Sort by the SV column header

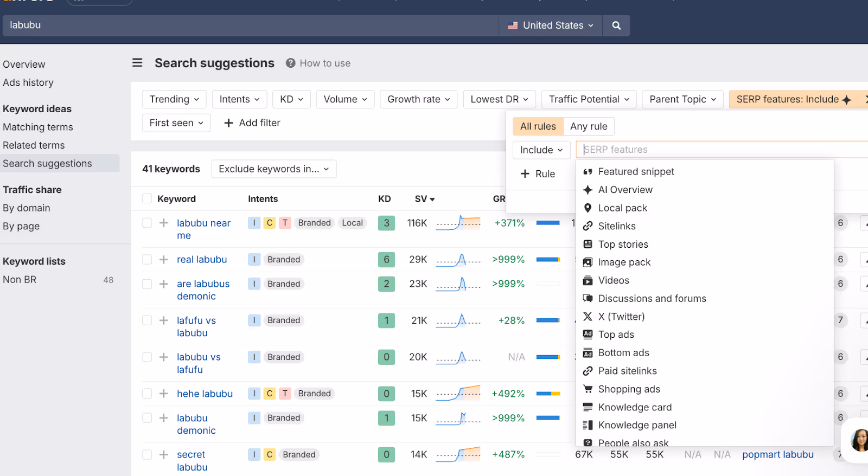[x=425, y=199]
